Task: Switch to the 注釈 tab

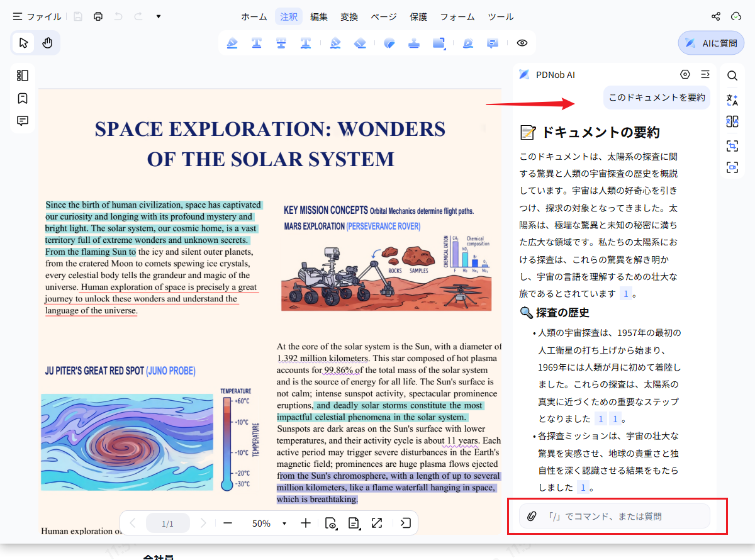Action: point(289,17)
